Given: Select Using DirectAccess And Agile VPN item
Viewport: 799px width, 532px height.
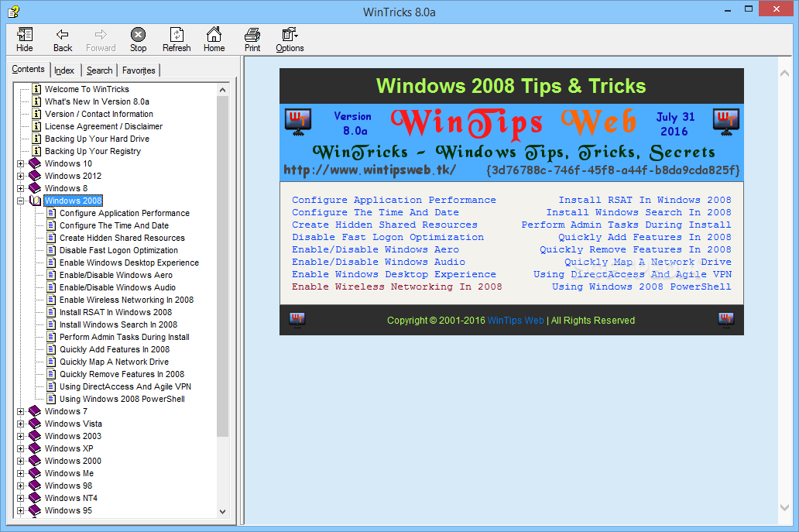Looking at the screenshot, I should [x=125, y=386].
